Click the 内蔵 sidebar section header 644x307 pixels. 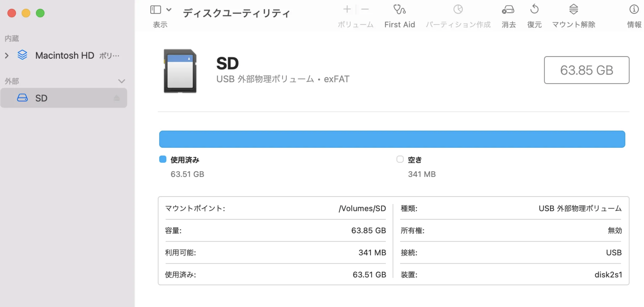[x=12, y=38]
